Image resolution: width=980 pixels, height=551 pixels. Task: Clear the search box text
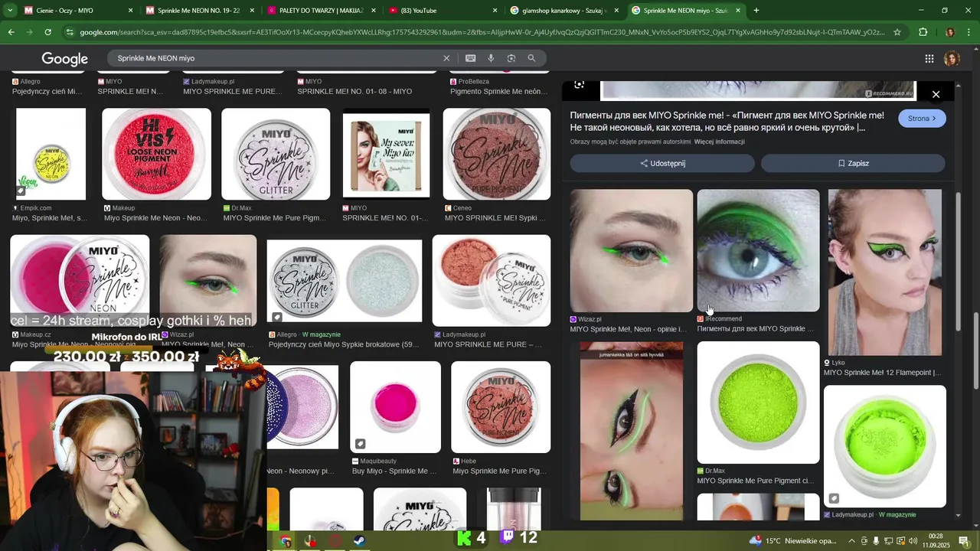pos(446,58)
